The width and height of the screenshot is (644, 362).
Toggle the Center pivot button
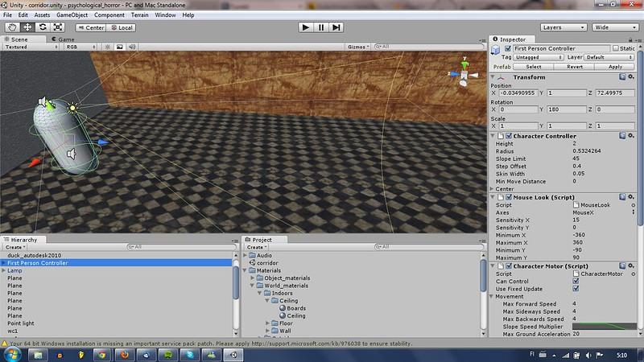click(x=90, y=27)
